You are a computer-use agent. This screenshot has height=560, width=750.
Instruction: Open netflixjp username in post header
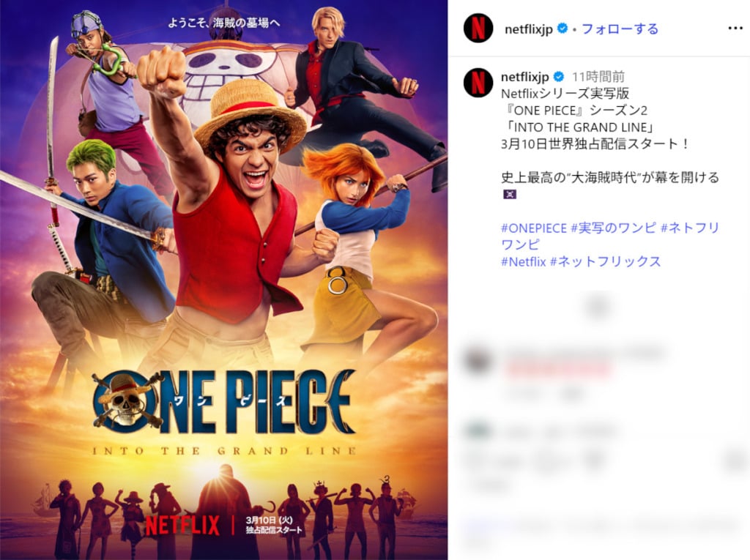[x=529, y=29]
